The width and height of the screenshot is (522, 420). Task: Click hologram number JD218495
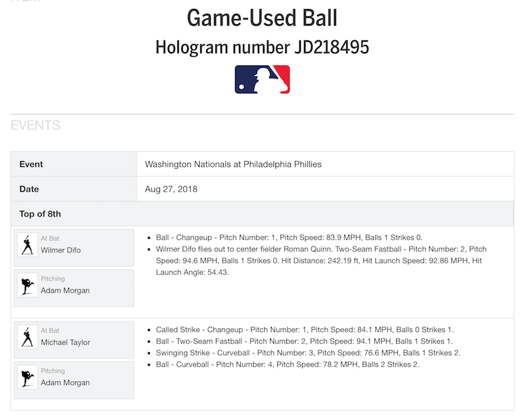(262, 46)
